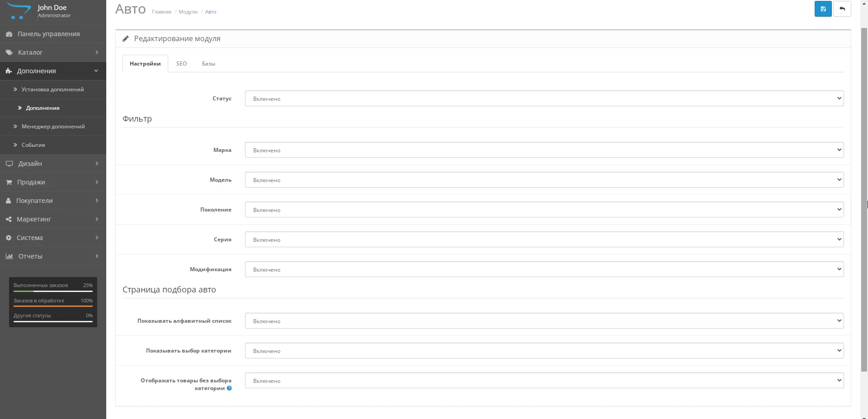This screenshot has height=419, width=868.
Task: Click the back arrow button
Action: [842, 9]
